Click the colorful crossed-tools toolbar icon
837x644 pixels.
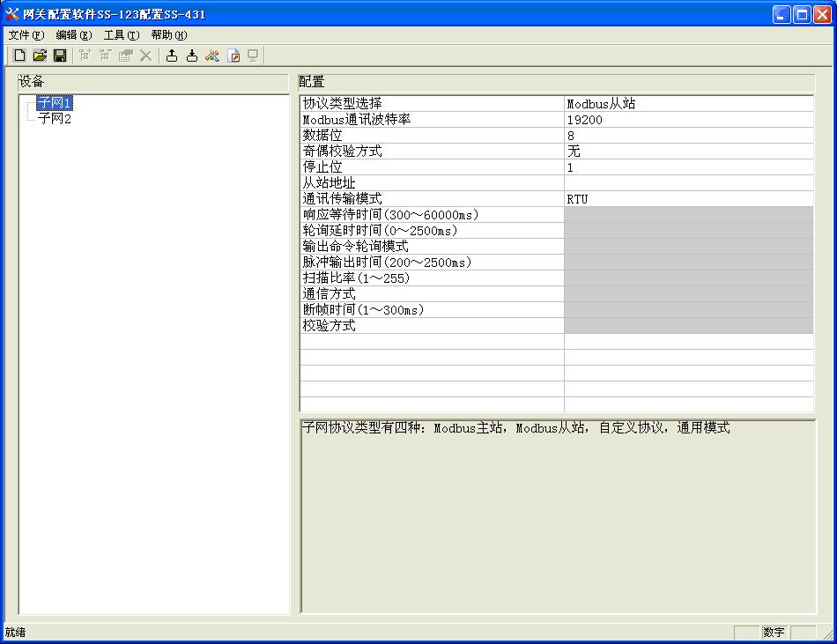pyautogui.click(x=212, y=56)
